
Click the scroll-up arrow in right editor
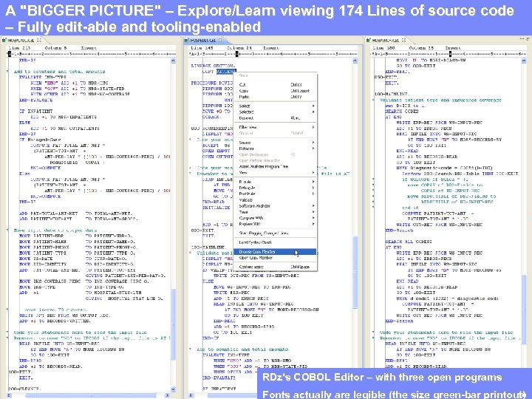point(525,61)
